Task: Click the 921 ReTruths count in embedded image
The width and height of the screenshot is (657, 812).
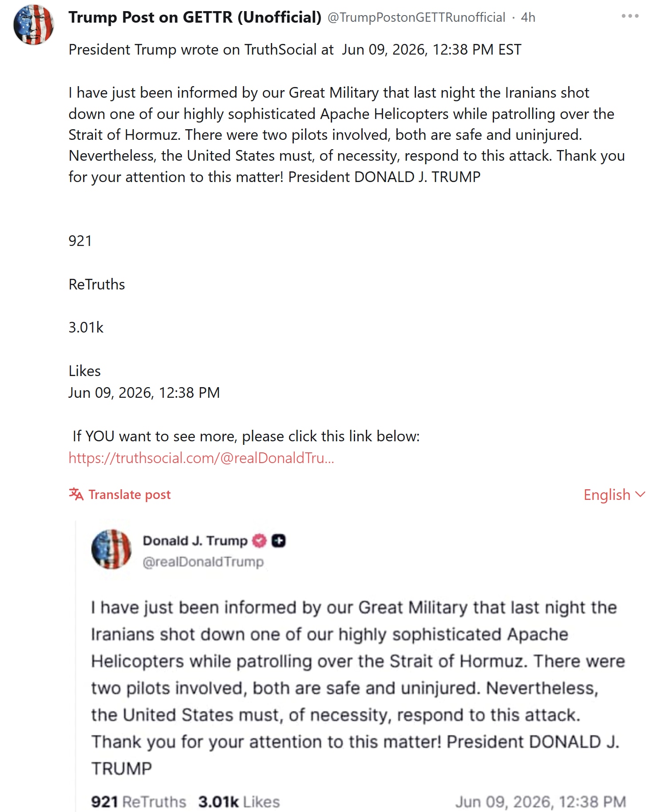Action: [x=139, y=802]
